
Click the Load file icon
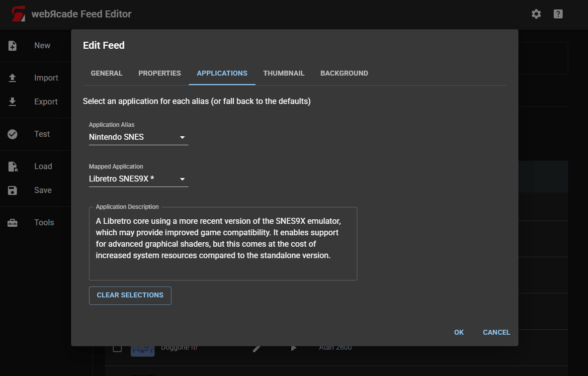[13, 167]
